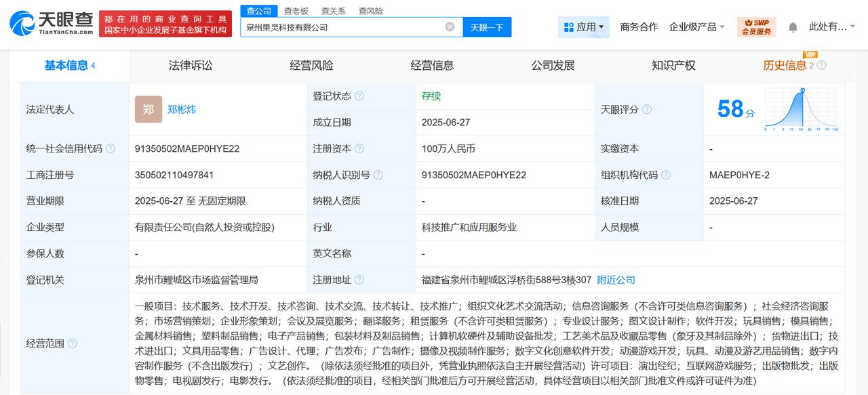Switch to 基本信息 tab
Screen dimensions: 868x395
click(x=69, y=66)
